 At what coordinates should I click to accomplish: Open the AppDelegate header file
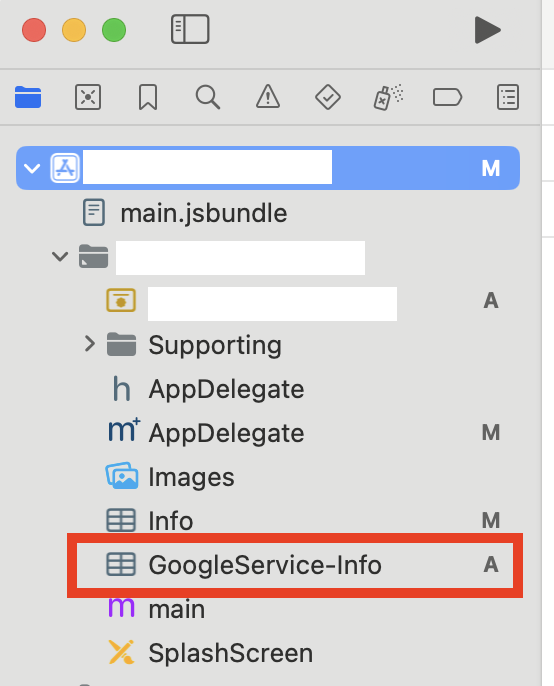226,389
